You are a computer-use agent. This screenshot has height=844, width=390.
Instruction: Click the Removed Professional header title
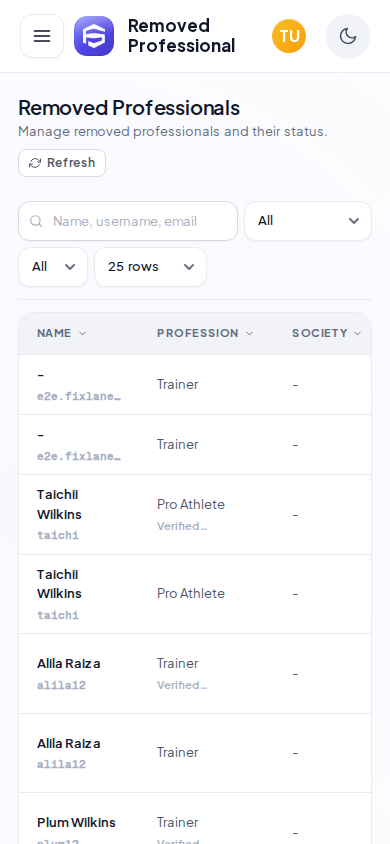[181, 36]
